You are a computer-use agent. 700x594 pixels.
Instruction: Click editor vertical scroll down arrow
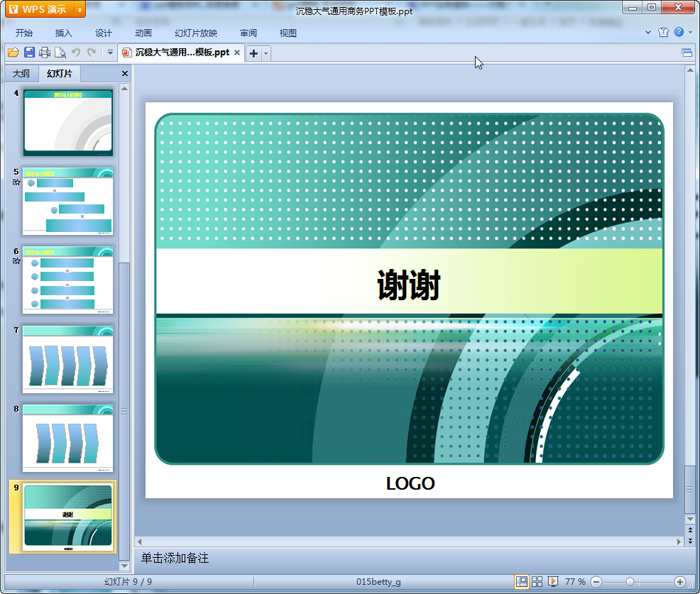(x=690, y=519)
